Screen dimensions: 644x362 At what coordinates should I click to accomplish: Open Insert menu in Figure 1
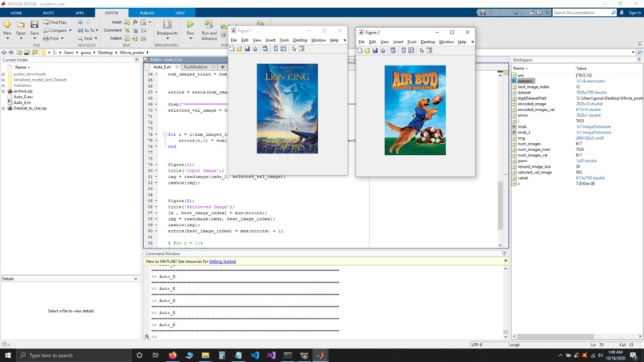[270, 40]
